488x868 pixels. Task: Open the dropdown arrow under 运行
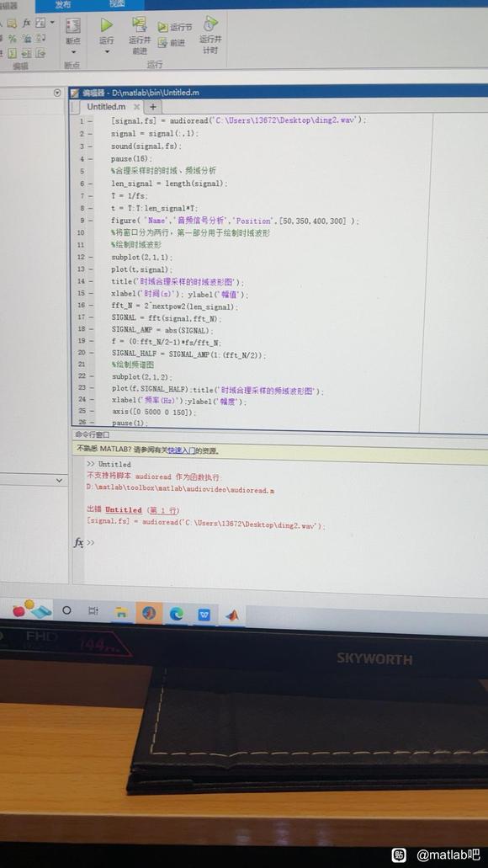point(107,52)
